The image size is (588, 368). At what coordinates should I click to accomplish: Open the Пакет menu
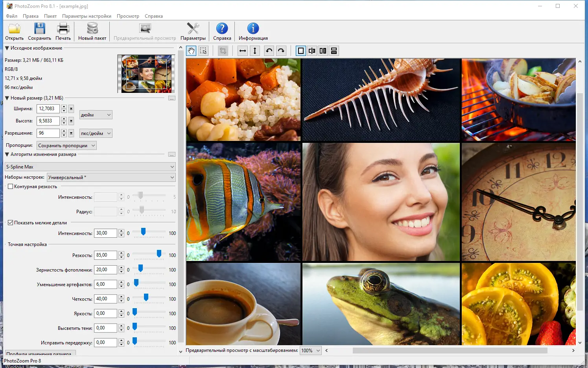point(50,16)
